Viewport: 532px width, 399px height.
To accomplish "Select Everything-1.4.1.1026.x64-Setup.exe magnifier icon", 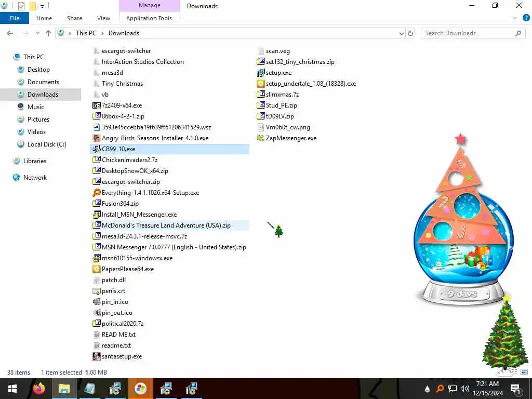I will (96, 193).
